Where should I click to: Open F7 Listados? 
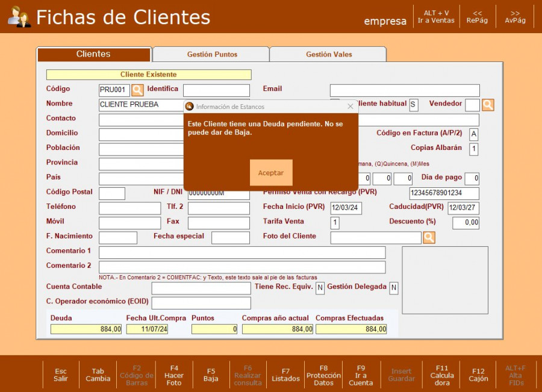285,375
